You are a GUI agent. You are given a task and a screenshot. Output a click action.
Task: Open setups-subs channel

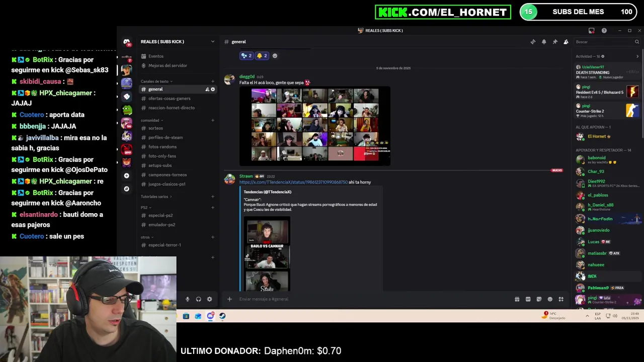(x=178, y=165)
